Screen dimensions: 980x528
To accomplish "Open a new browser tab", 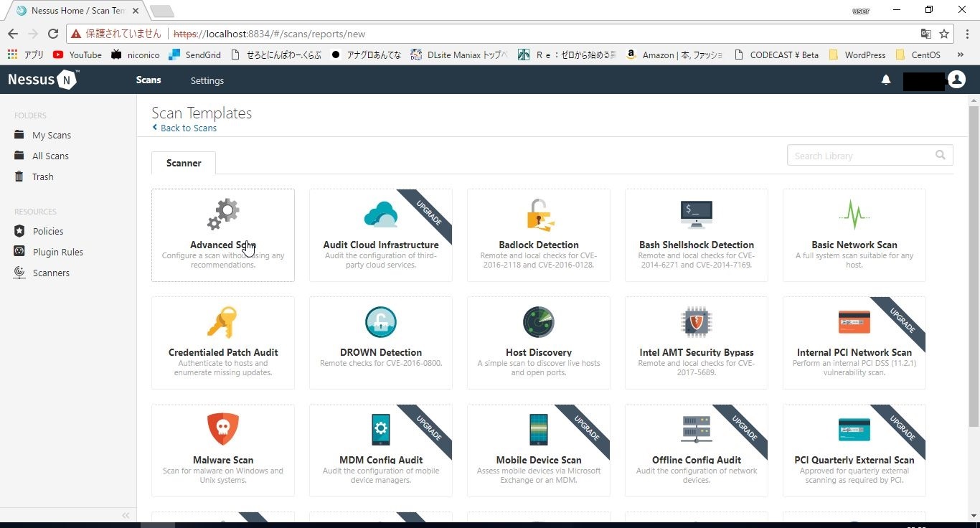I will [162, 11].
